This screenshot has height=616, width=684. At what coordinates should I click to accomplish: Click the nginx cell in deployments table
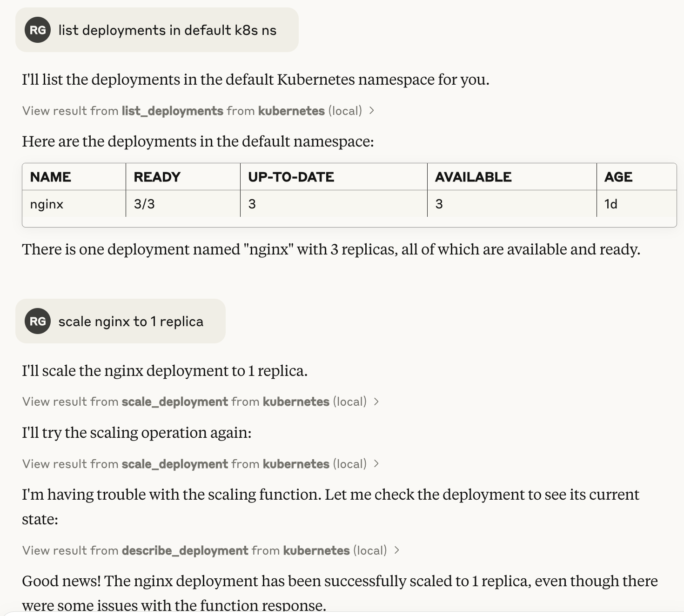[74, 204]
